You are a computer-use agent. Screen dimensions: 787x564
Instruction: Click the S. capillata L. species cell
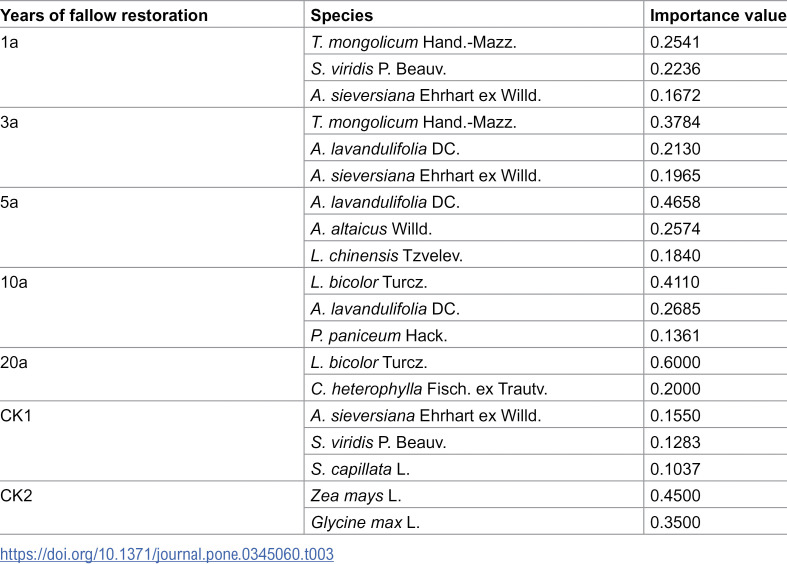point(474,469)
